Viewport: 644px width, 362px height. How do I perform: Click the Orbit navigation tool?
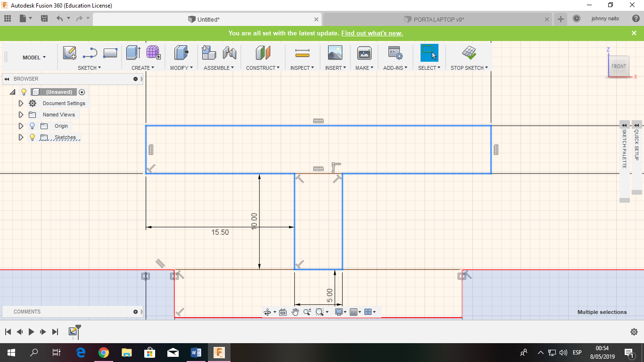tap(267, 312)
